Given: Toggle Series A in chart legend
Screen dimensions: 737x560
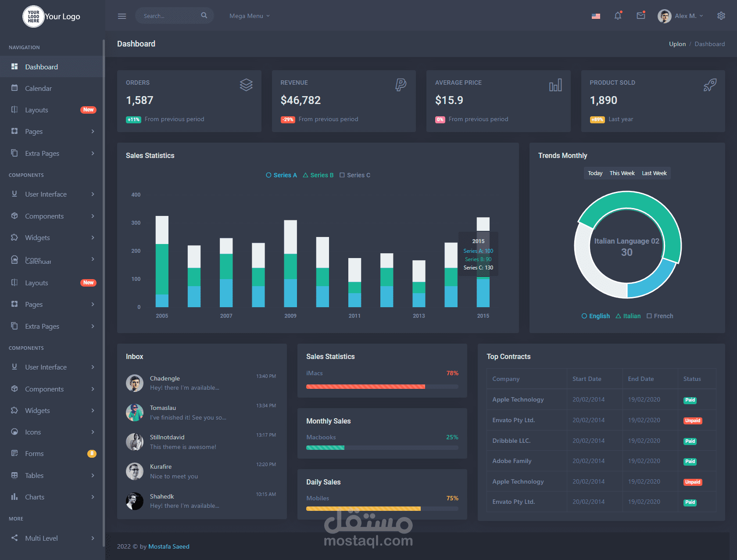Looking at the screenshot, I should 281,175.
